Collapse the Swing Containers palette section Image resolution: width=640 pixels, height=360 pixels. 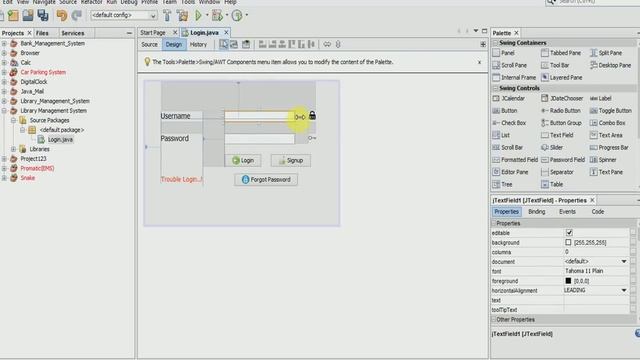[x=495, y=43]
